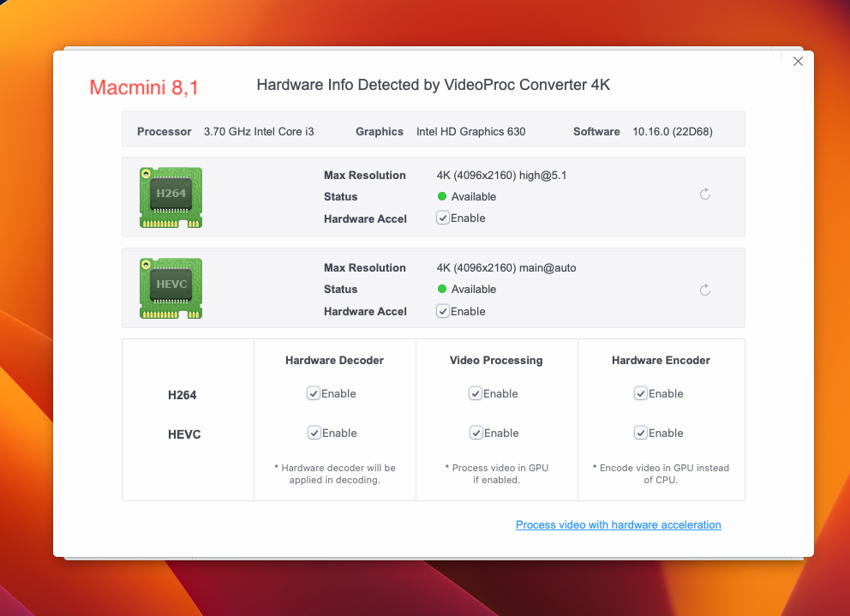
Task: Click the HEVC 'Available' status text
Action: (474, 290)
